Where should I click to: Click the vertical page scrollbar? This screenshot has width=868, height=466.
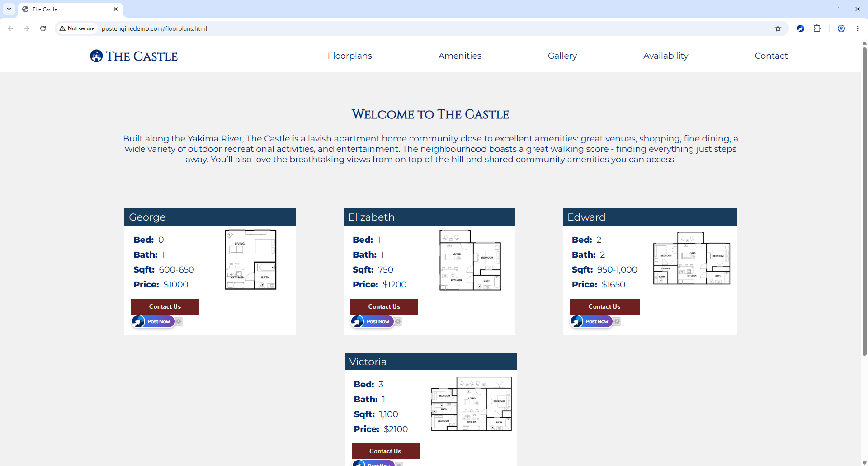pos(864,199)
